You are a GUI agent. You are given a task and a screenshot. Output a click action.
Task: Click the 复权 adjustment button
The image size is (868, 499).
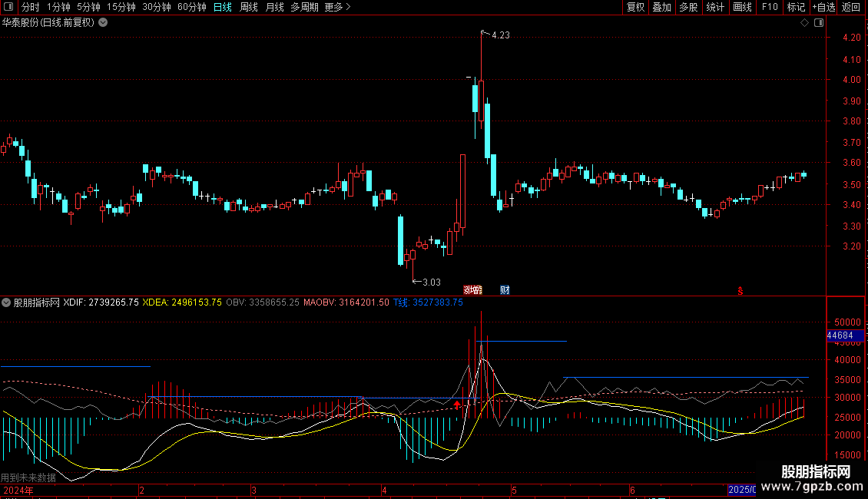coord(635,7)
